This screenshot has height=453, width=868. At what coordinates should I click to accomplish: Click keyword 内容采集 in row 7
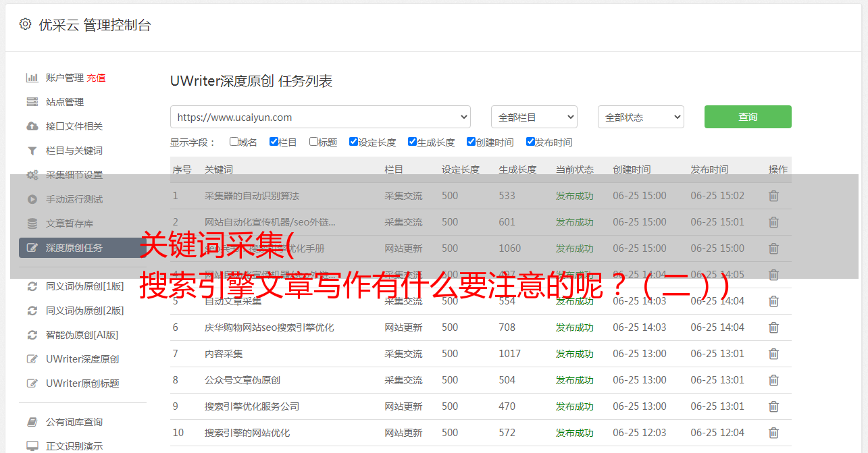tap(224, 354)
